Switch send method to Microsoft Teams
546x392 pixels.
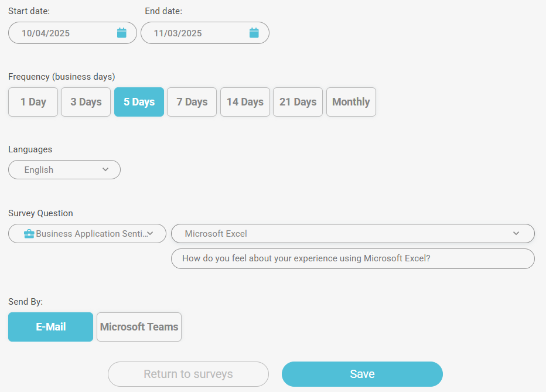coord(139,327)
